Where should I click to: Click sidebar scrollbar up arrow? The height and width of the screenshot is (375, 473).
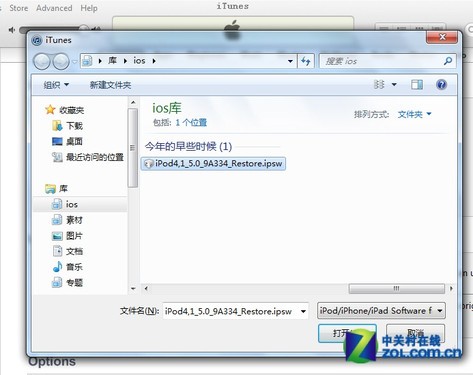pyautogui.click(x=133, y=102)
